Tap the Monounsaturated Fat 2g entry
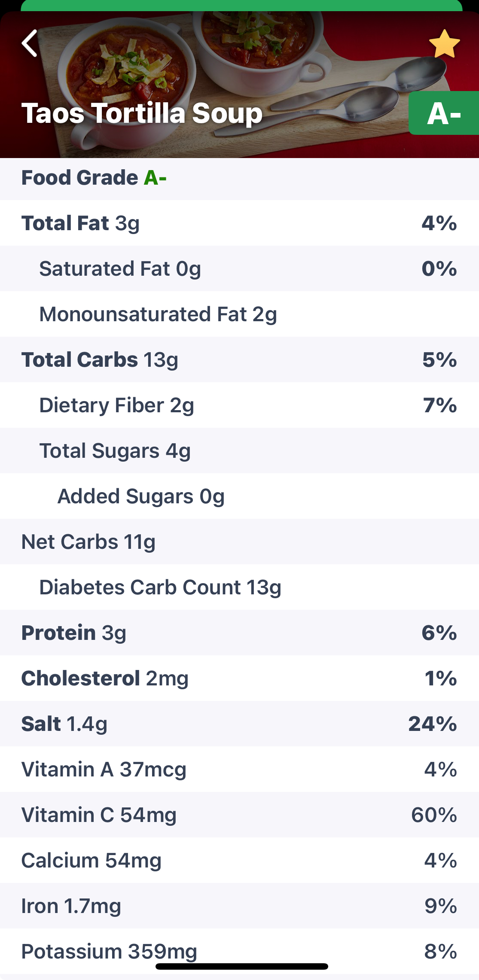479x980 pixels. 158,314
